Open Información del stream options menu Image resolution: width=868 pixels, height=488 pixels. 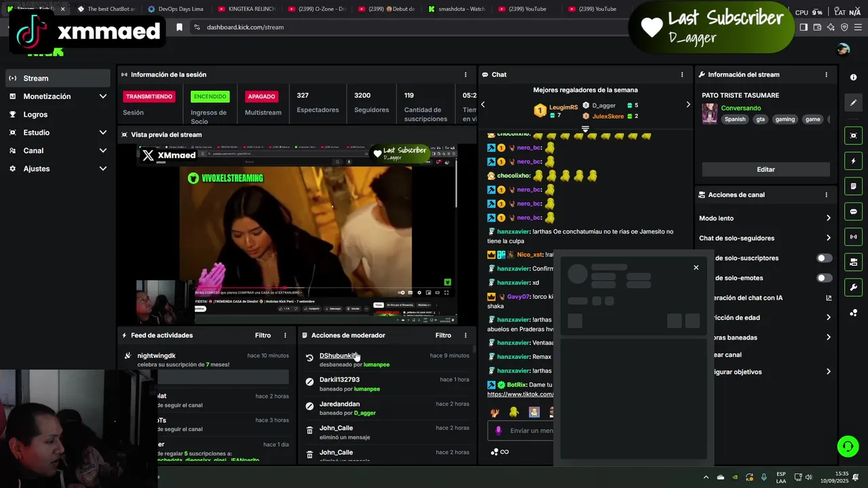pyautogui.click(x=826, y=75)
